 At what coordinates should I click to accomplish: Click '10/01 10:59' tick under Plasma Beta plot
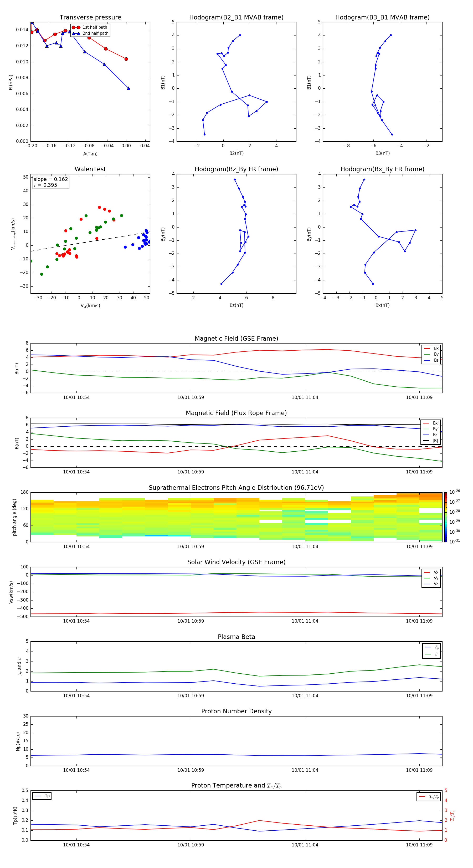[x=191, y=695]
